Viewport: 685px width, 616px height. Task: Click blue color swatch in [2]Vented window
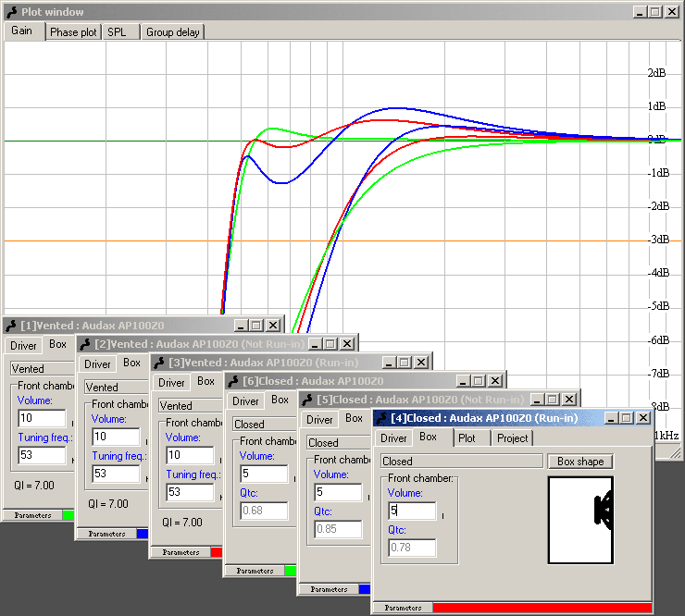pos(142,534)
